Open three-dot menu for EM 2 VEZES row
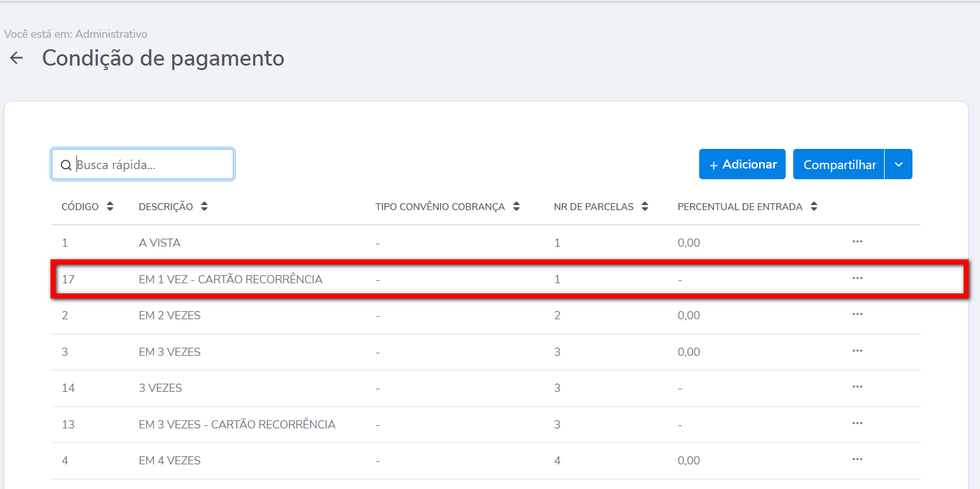 [x=857, y=314]
